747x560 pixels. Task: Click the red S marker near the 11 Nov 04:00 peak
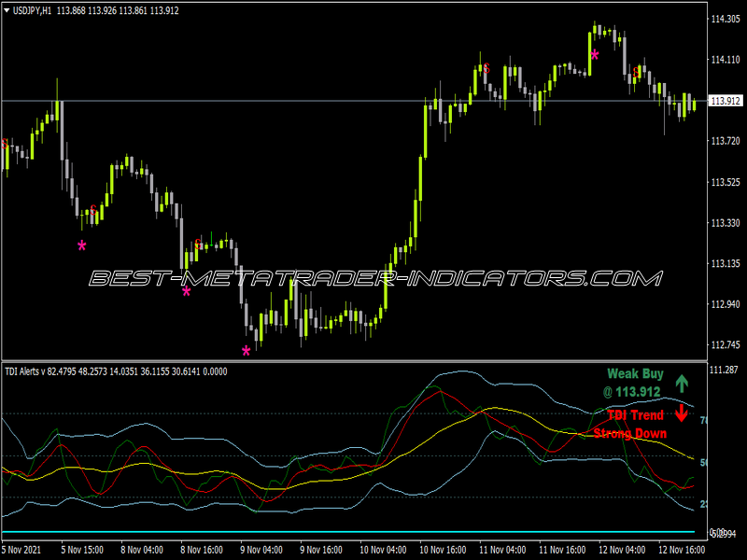coord(486,68)
